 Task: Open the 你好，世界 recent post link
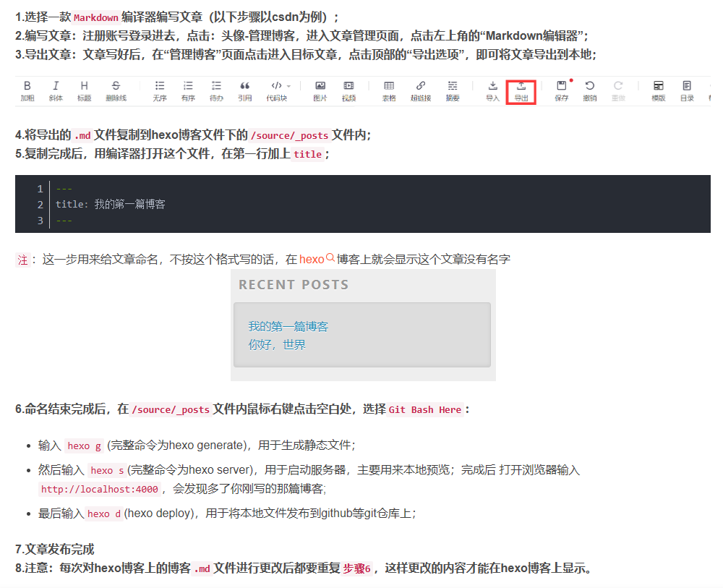click(x=277, y=344)
